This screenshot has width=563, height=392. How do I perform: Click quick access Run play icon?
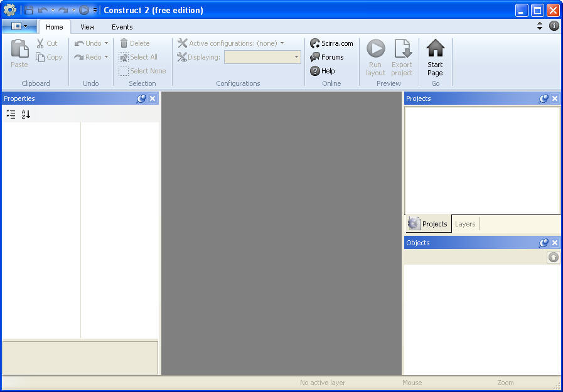click(84, 10)
